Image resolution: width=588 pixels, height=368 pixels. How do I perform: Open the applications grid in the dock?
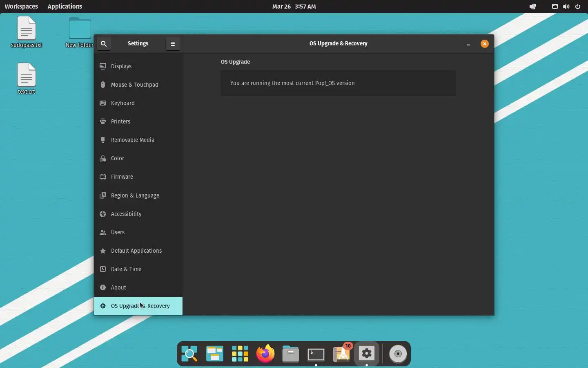point(240,354)
